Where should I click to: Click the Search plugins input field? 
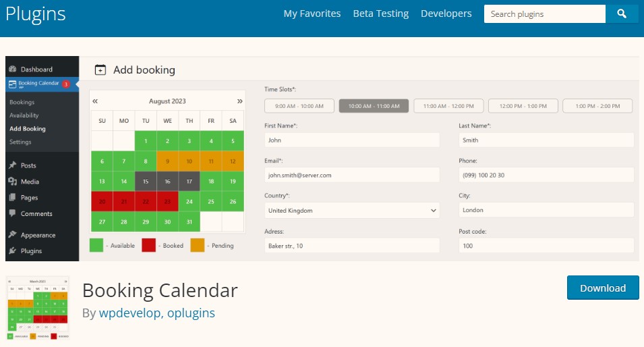(545, 14)
